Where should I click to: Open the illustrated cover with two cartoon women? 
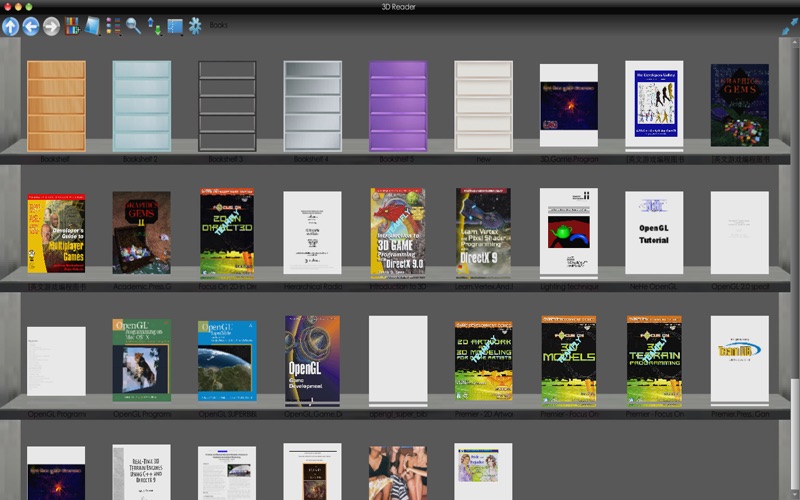[x=483, y=471]
